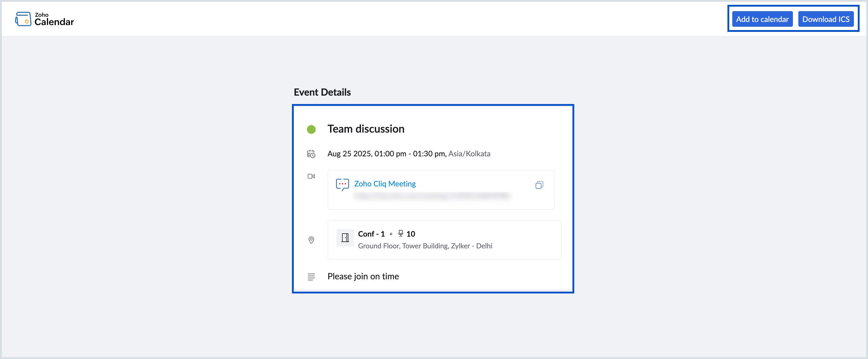Copy the meeting link using the copy icon
The height and width of the screenshot is (359, 868).
click(x=539, y=185)
